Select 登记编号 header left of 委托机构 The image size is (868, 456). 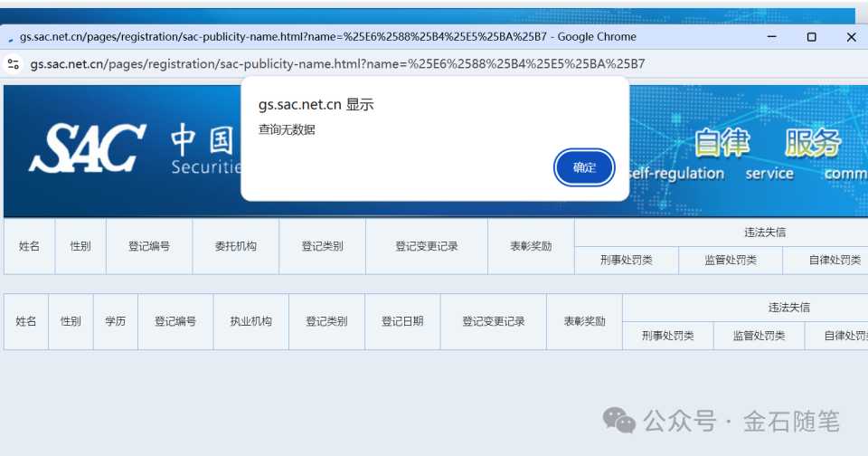pyautogui.click(x=149, y=247)
